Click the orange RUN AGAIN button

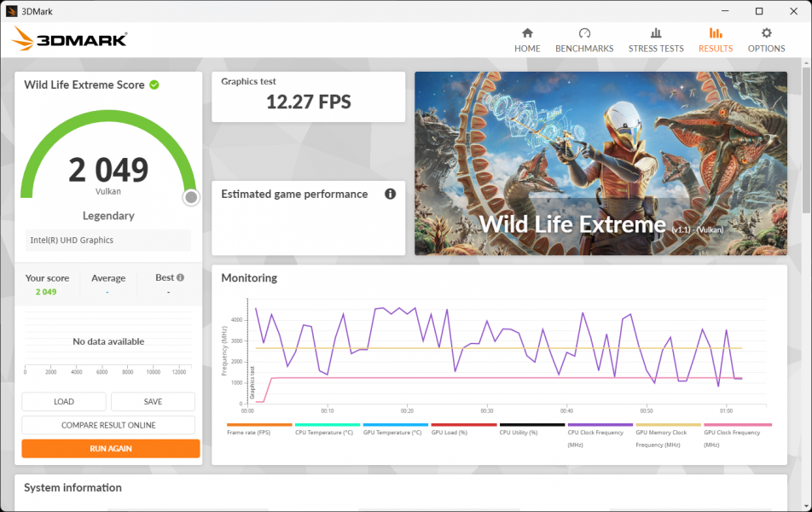pos(111,448)
